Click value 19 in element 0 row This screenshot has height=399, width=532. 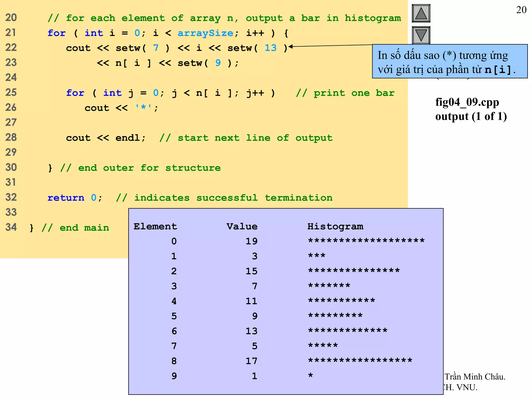click(251, 241)
